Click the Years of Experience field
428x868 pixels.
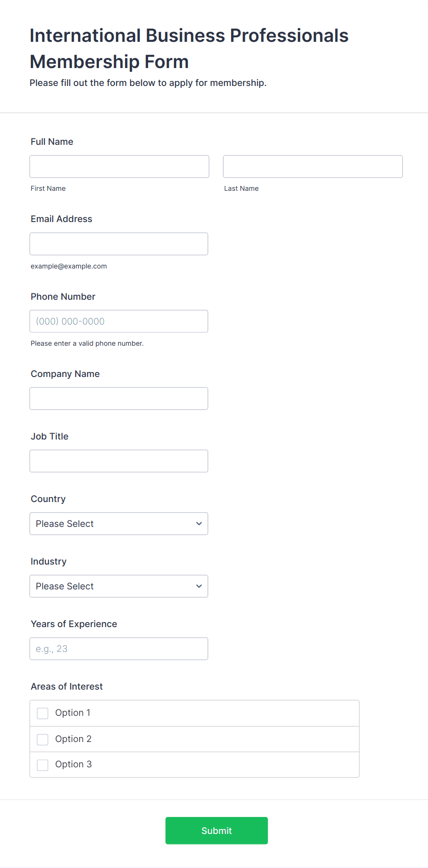[x=119, y=649]
